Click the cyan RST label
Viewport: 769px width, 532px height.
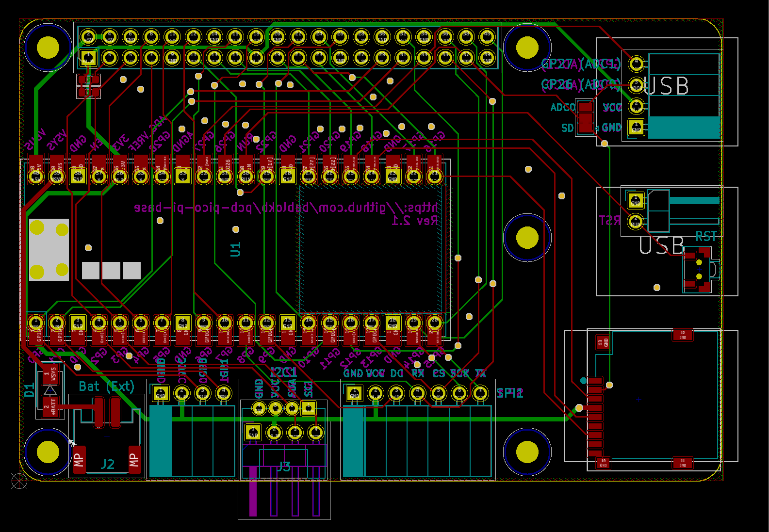click(x=706, y=237)
